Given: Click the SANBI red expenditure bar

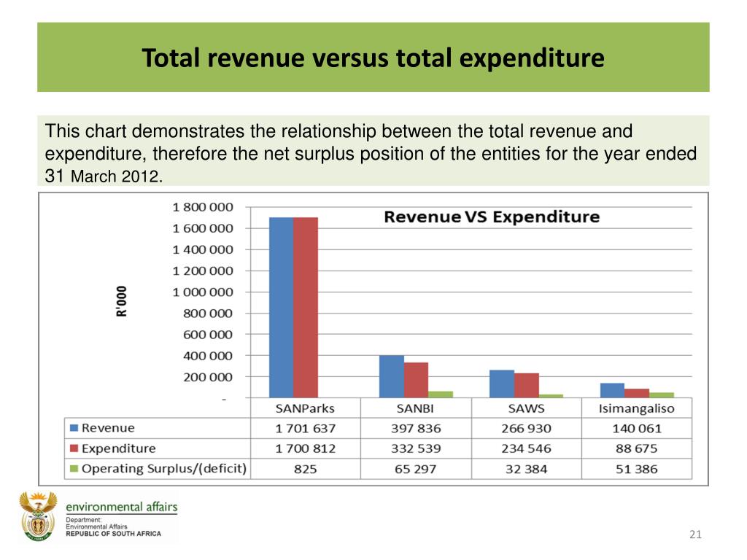Looking at the screenshot, I should tap(416, 380).
